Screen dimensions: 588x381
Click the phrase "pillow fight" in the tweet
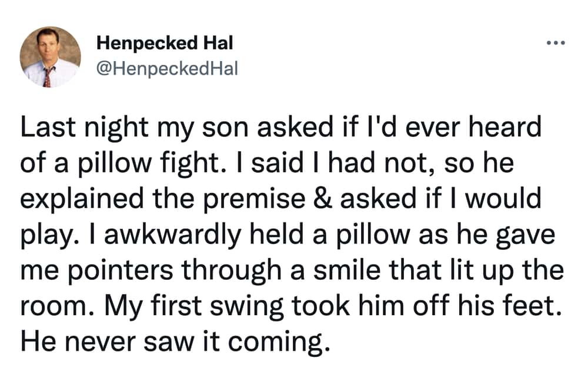pyautogui.click(x=148, y=163)
